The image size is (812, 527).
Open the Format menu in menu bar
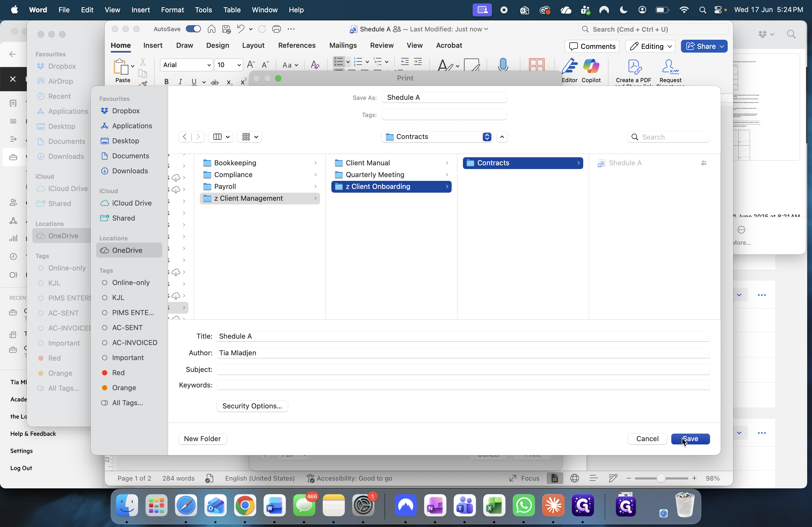click(x=172, y=10)
